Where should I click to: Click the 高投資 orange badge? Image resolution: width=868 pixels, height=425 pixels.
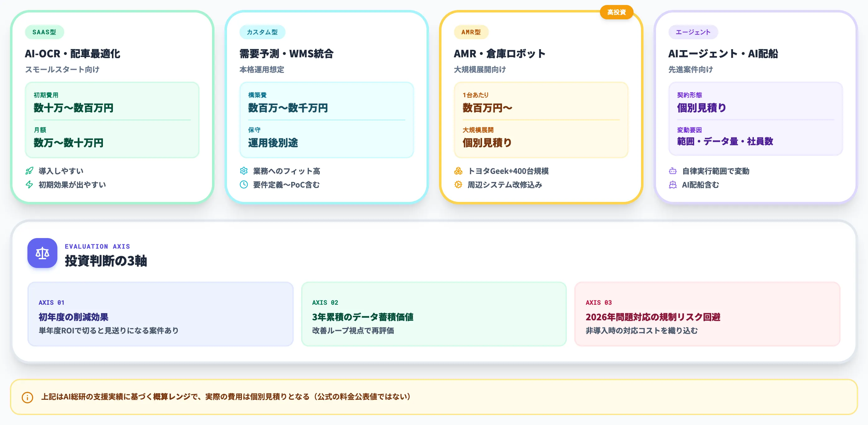pyautogui.click(x=616, y=12)
